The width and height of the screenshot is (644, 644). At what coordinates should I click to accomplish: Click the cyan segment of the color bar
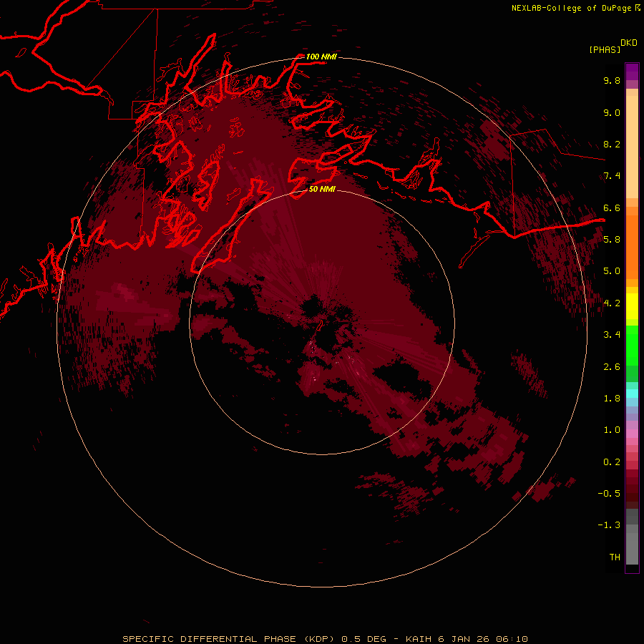tap(632, 393)
